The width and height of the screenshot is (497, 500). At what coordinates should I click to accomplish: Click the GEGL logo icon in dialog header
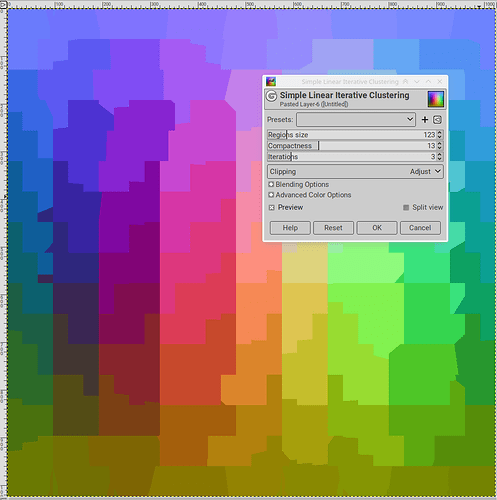coord(271,96)
